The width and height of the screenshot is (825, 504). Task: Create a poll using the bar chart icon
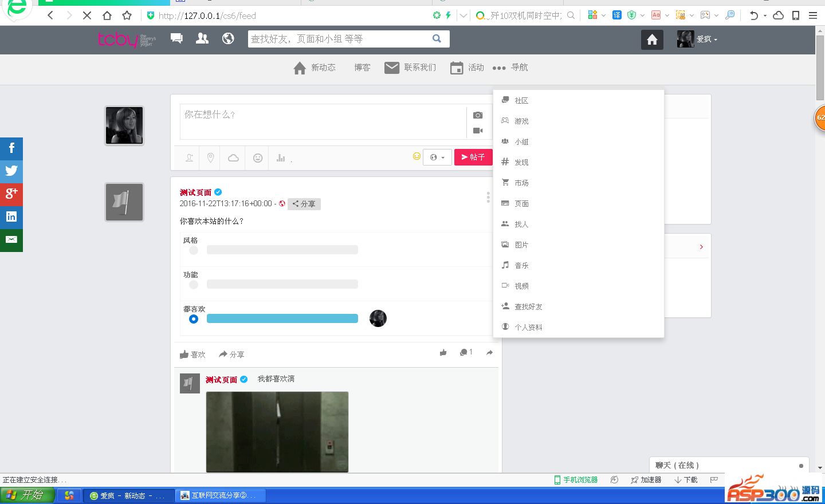coord(281,157)
